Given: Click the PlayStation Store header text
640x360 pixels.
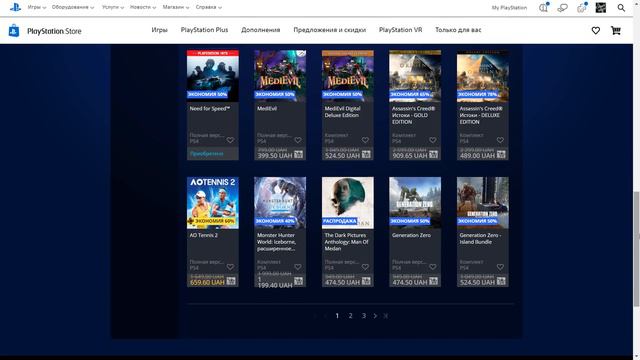Looking at the screenshot, I should pyautogui.click(x=54, y=31).
